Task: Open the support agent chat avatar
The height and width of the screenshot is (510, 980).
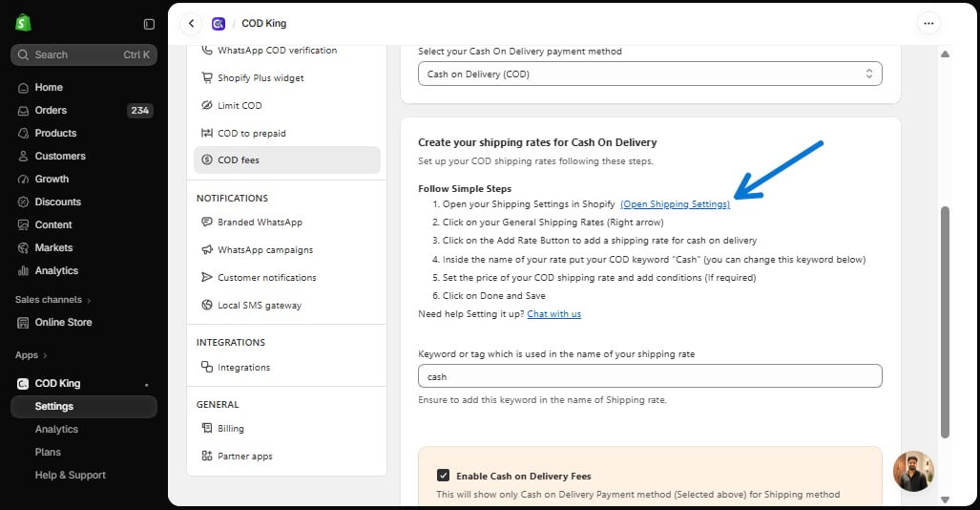Action: coord(914,472)
